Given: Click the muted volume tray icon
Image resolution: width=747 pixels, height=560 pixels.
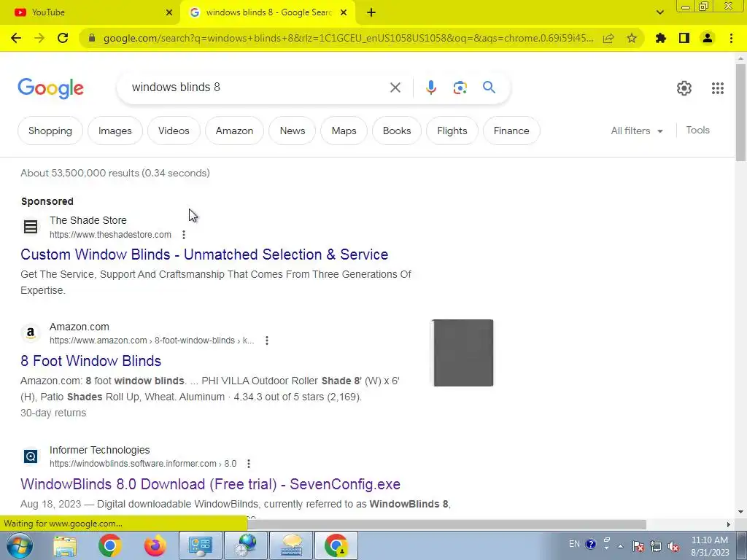Looking at the screenshot, I should 673,546.
